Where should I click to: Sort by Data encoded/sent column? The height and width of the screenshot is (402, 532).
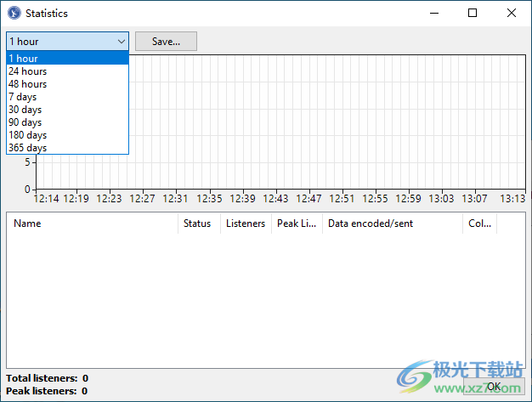[x=391, y=224]
